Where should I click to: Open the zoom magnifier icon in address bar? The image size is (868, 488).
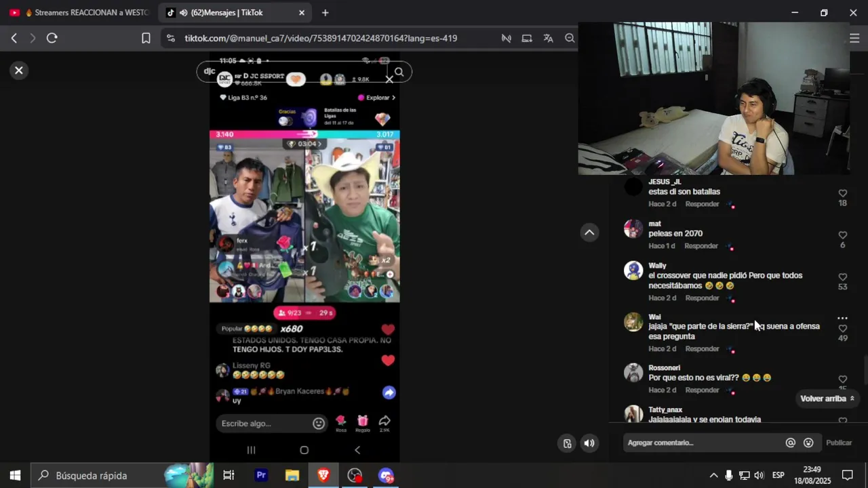570,38
